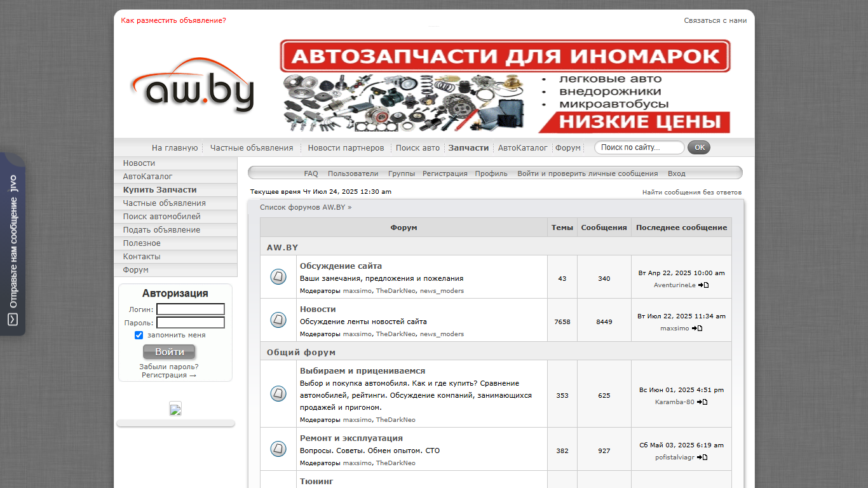Viewport: 868px width, 488px height.
Task: Open the Новости forum title link
Action: click(318, 309)
